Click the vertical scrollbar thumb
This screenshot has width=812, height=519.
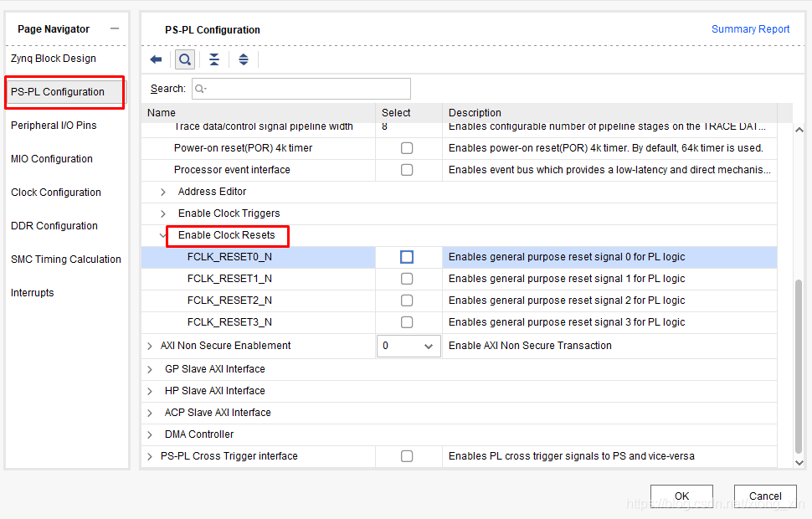click(x=799, y=367)
